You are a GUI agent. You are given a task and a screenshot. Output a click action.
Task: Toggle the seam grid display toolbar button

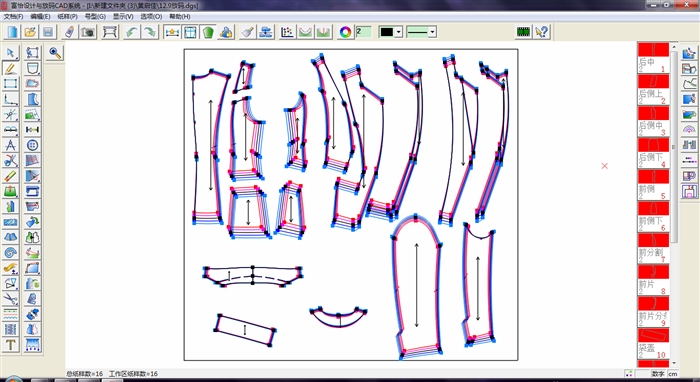[x=190, y=32]
